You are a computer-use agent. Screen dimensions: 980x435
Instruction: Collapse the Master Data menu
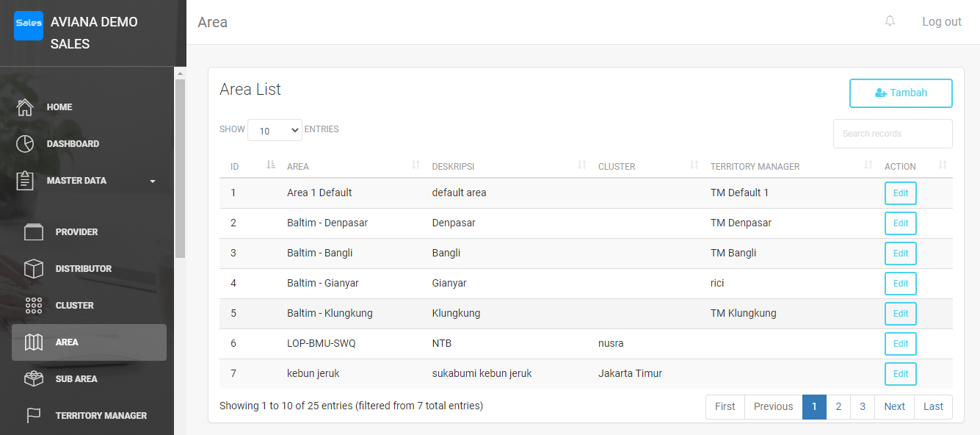[x=152, y=181]
